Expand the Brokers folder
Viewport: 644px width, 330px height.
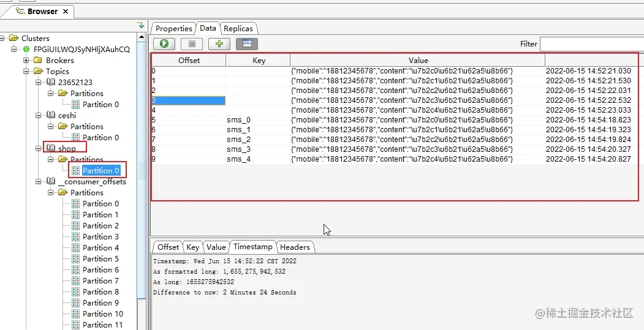(x=26, y=61)
